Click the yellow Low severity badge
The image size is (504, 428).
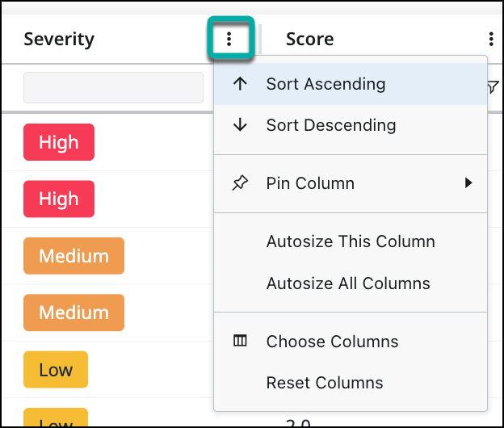[x=56, y=370]
